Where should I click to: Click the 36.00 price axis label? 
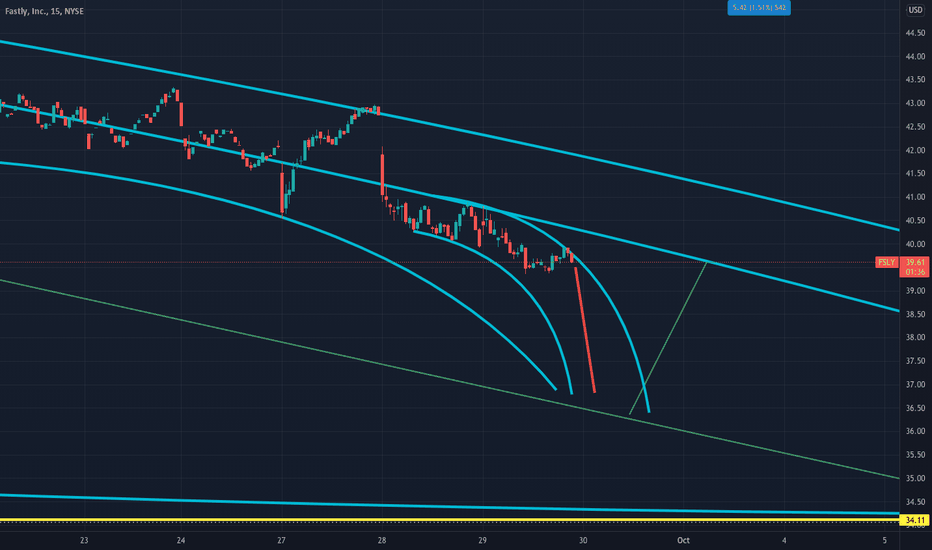[915, 431]
